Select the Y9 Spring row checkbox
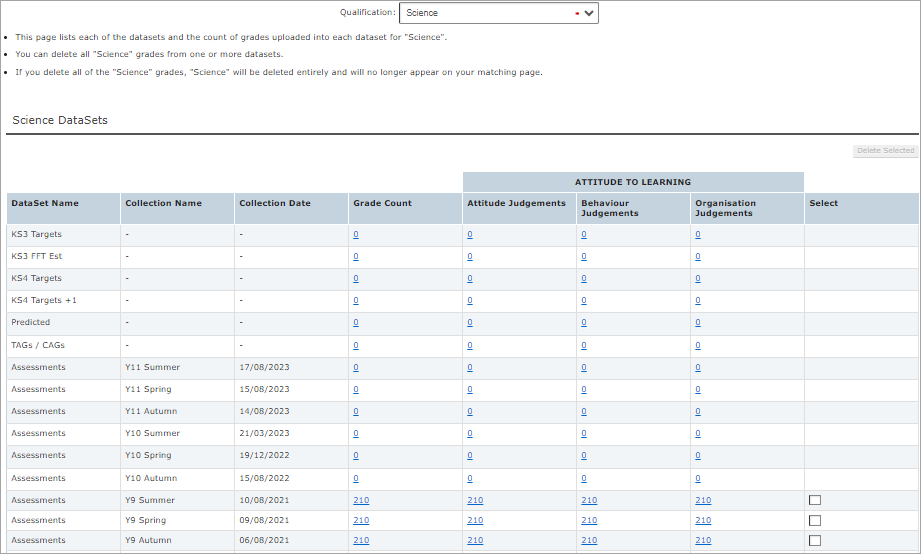 [814, 520]
